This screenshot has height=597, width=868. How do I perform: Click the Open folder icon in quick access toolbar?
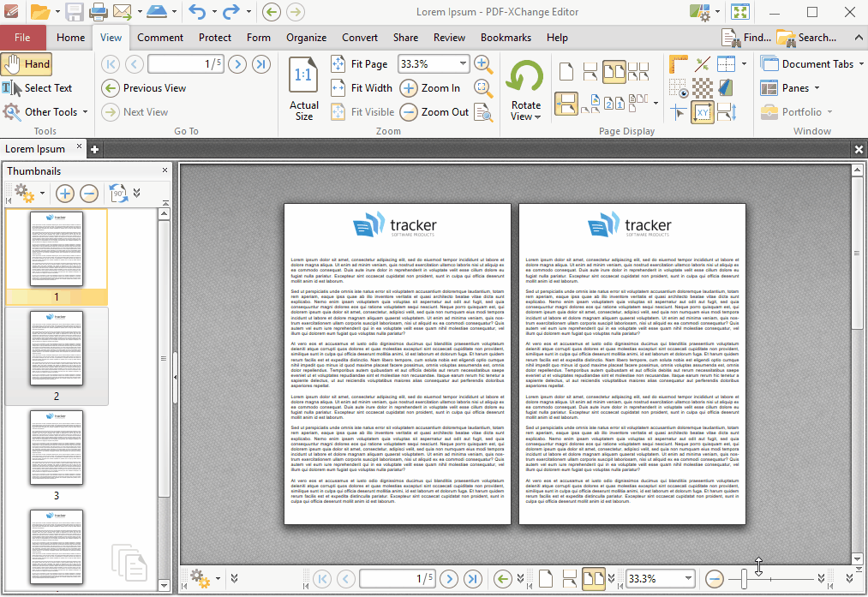coord(40,12)
